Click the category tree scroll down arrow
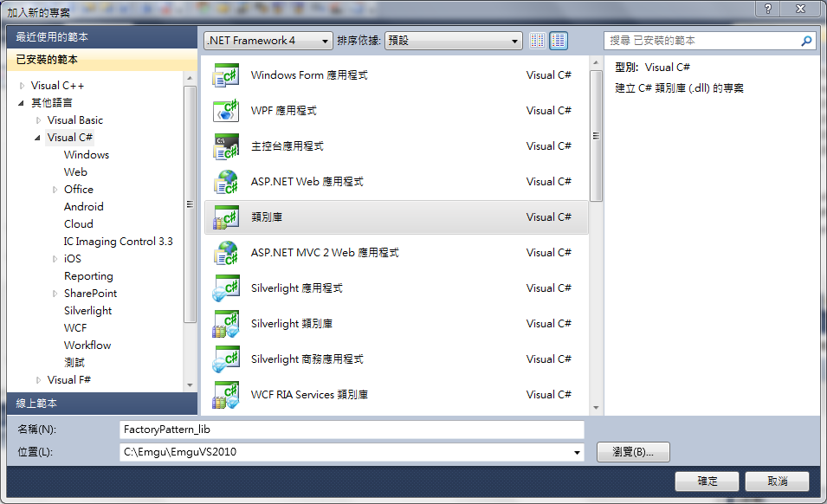The image size is (827, 504). (x=190, y=385)
